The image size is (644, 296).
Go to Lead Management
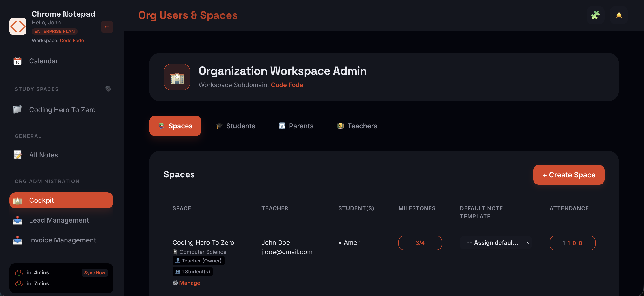[x=61, y=220]
